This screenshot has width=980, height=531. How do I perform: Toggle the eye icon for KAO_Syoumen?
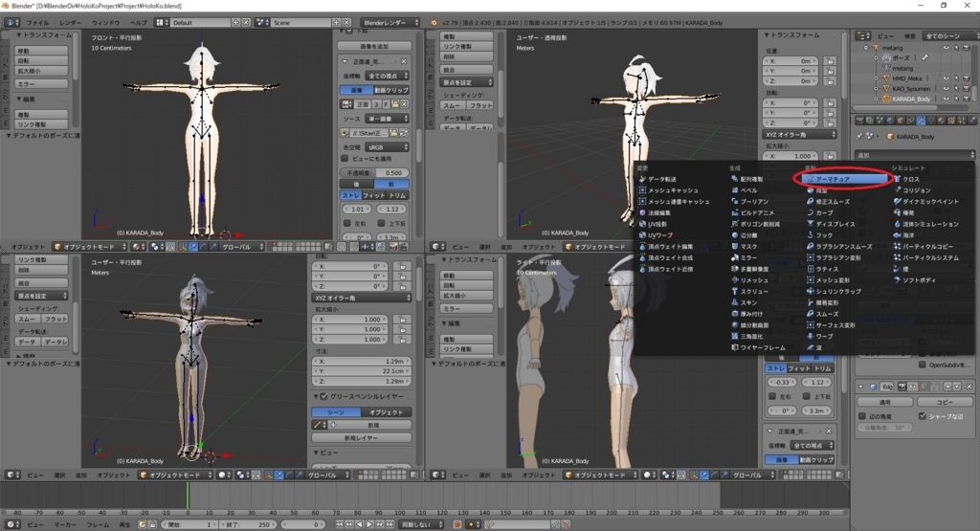[x=946, y=89]
